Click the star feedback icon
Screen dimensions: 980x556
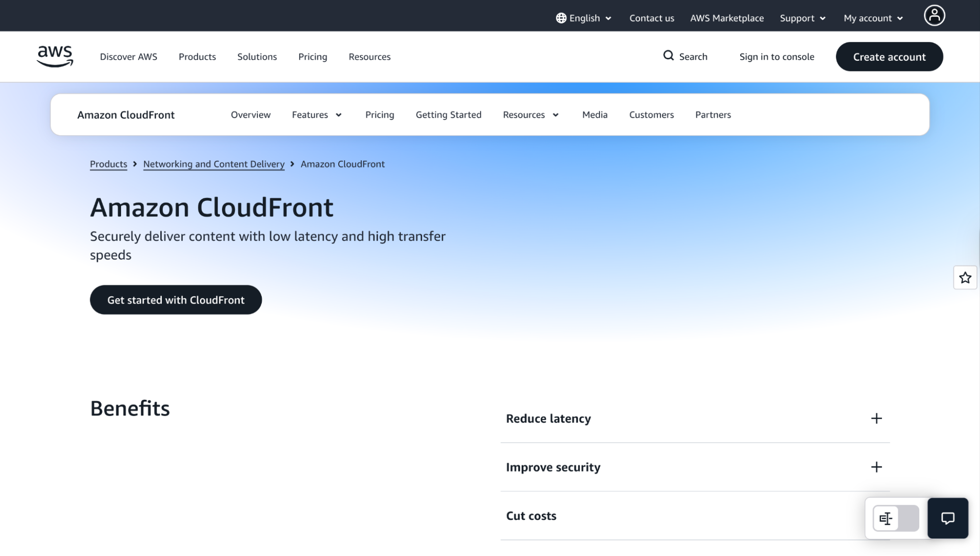[965, 278]
